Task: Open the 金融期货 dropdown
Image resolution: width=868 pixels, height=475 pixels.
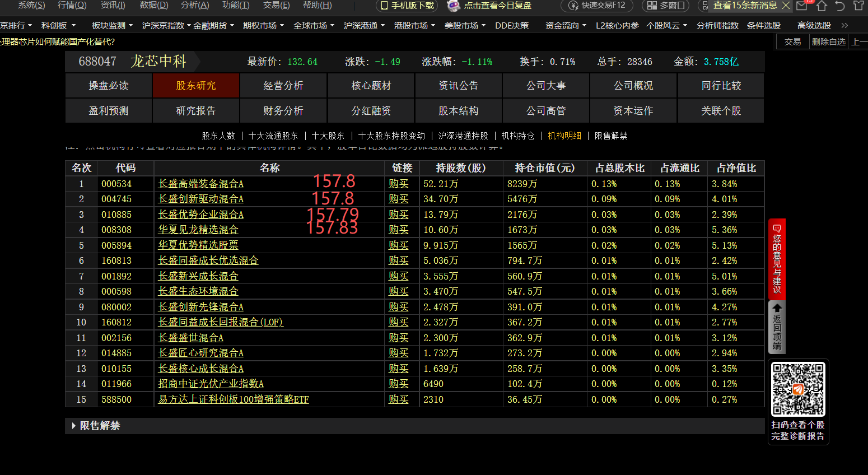Action: 213,26
